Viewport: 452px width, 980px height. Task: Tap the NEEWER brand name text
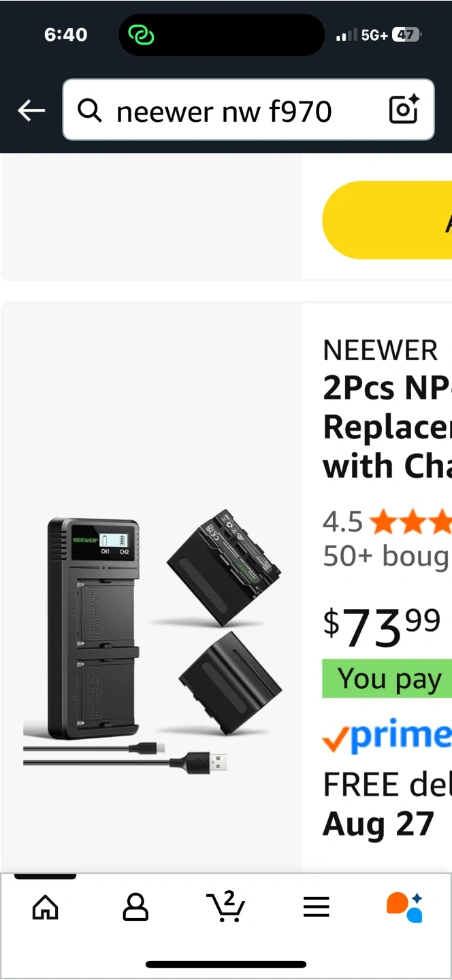pos(380,350)
